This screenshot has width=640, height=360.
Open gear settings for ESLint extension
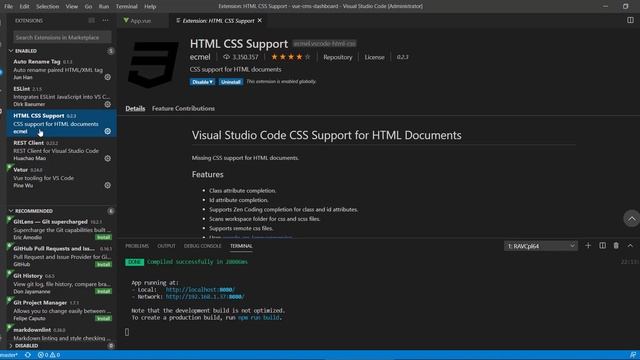107,104
